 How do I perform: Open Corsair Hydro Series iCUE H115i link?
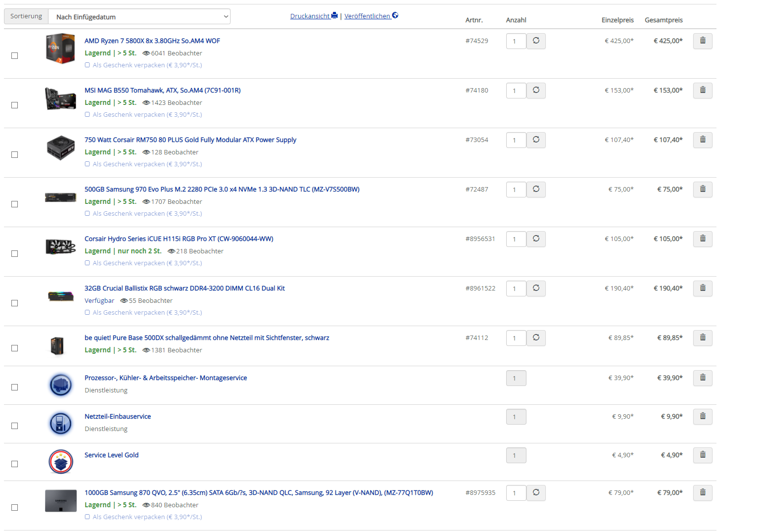click(x=179, y=239)
